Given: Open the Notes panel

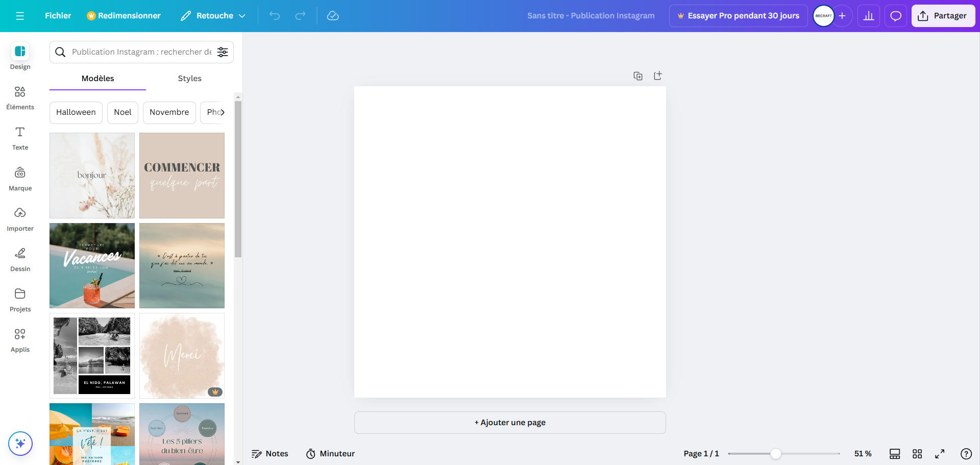Looking at the screenshot, I should click(x=270, y=454).
